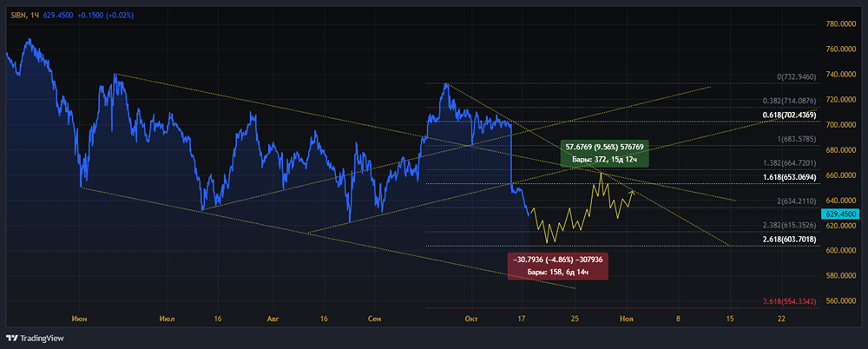This screenshot has width=868, height=349.
Task: Click the Июл date label on time axis
Action: point(167,319)
